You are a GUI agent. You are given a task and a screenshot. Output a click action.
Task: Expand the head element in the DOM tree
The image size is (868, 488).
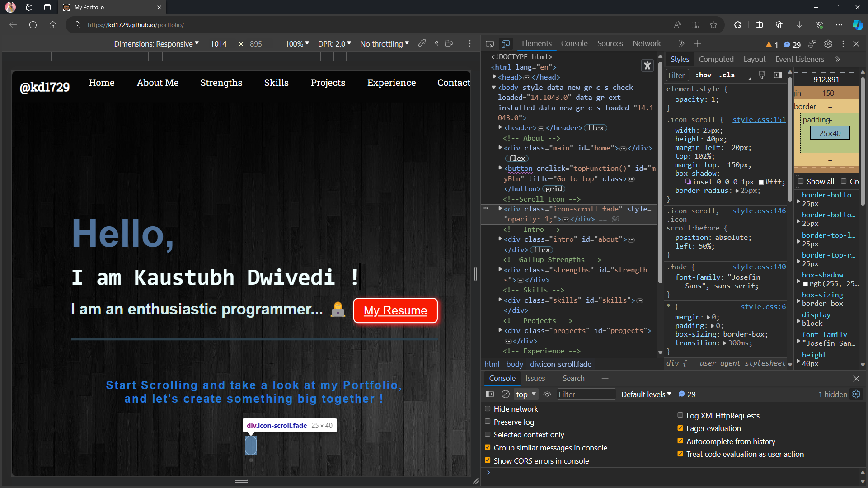(x=495, y=77)
